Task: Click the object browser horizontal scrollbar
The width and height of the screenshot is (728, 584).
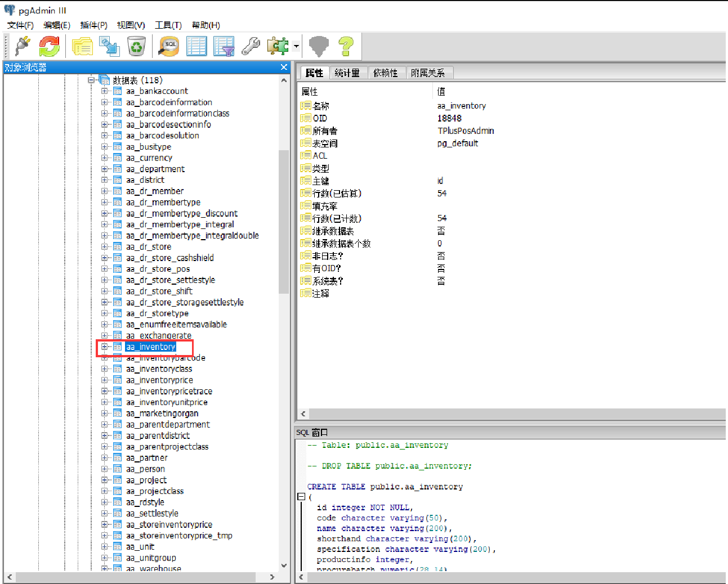Action: pos(135,577)
